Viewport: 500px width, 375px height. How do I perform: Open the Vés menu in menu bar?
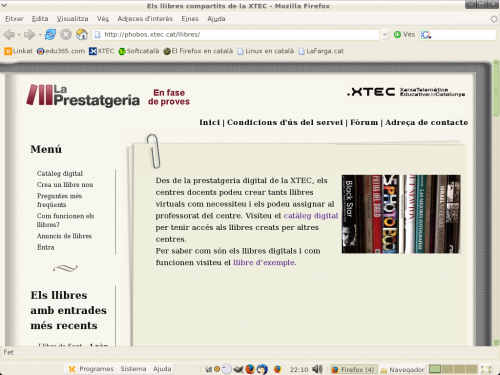tap(103, 19)
